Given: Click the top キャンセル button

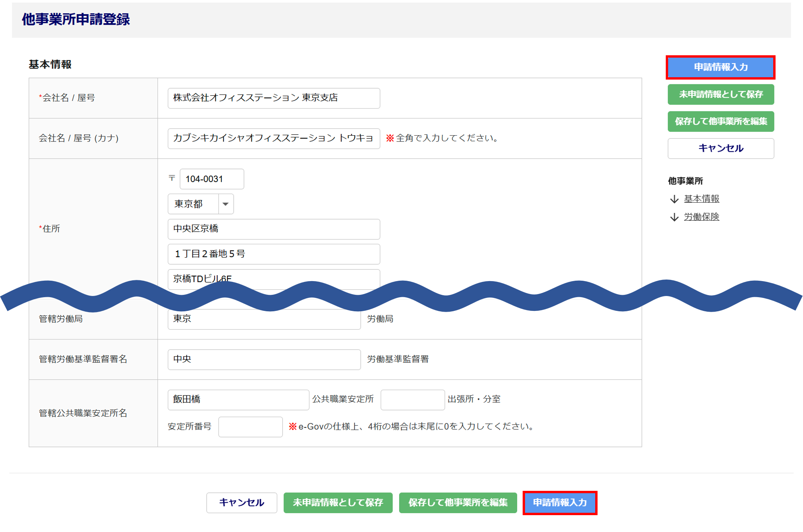Looking at the screenshot, I should coord(720,148).
